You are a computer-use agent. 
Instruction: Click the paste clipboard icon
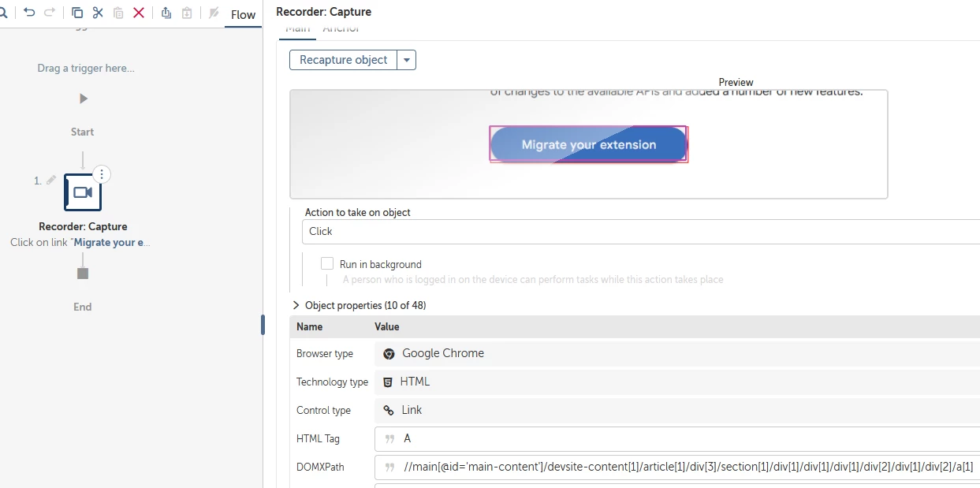pyautogui.click(x=118, y=13)
